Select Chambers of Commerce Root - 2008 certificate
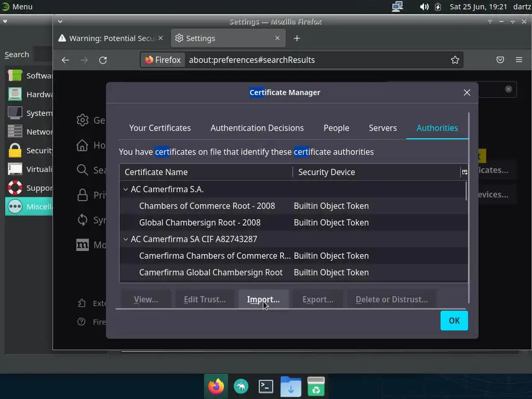Viewport: 532px width, 399px height. pos(294,206)
